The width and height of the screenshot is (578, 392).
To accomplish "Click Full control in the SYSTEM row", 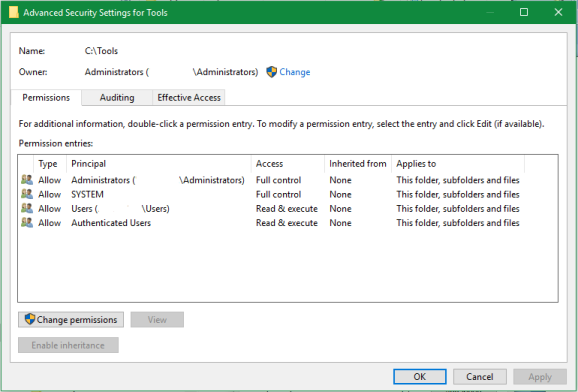I will point(278,194).
